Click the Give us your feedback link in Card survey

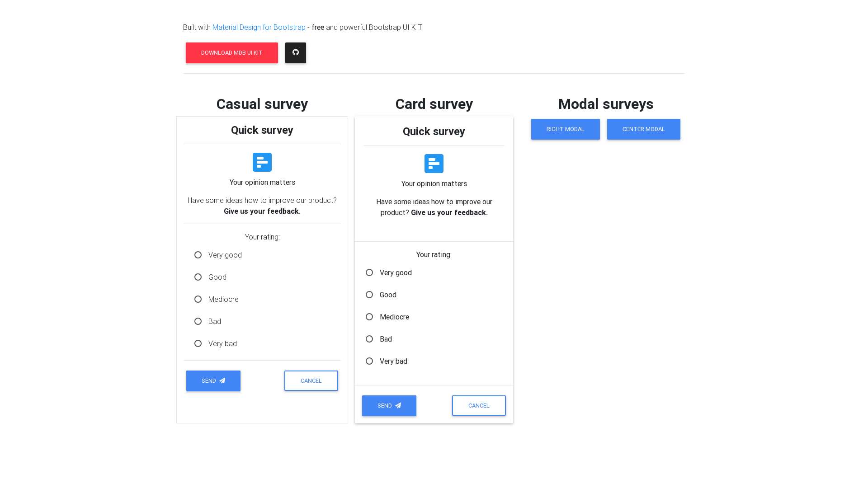tap(449, 213)
